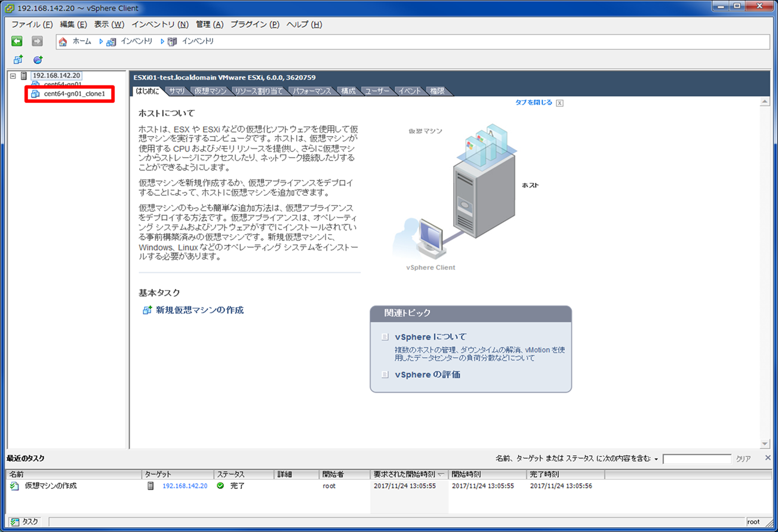Click icon next to 新規仮想マシンの作成

pyautogui.click(x=147, y=310)
